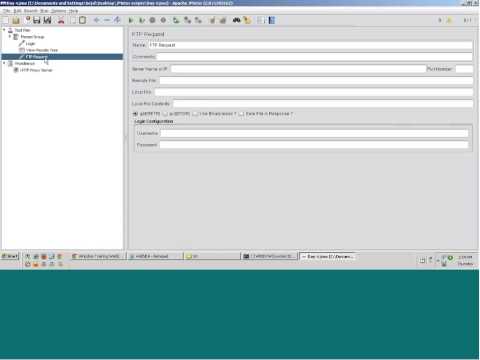Select the get(RETR) radio button
The image size is (480, 360).
(x=135, y=114)
